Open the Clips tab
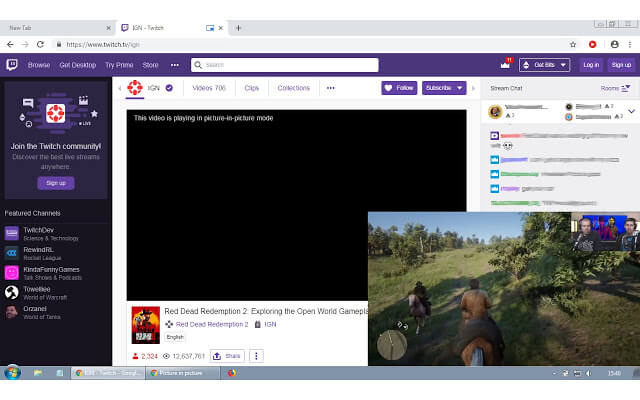640x400 pixels. click(251, 88)
